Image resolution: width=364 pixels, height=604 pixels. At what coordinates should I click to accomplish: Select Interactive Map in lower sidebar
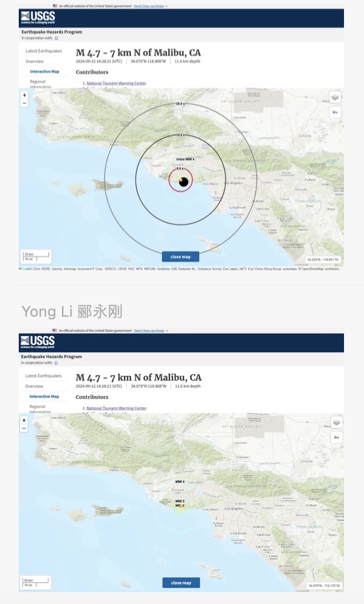[x=44, y=396]
